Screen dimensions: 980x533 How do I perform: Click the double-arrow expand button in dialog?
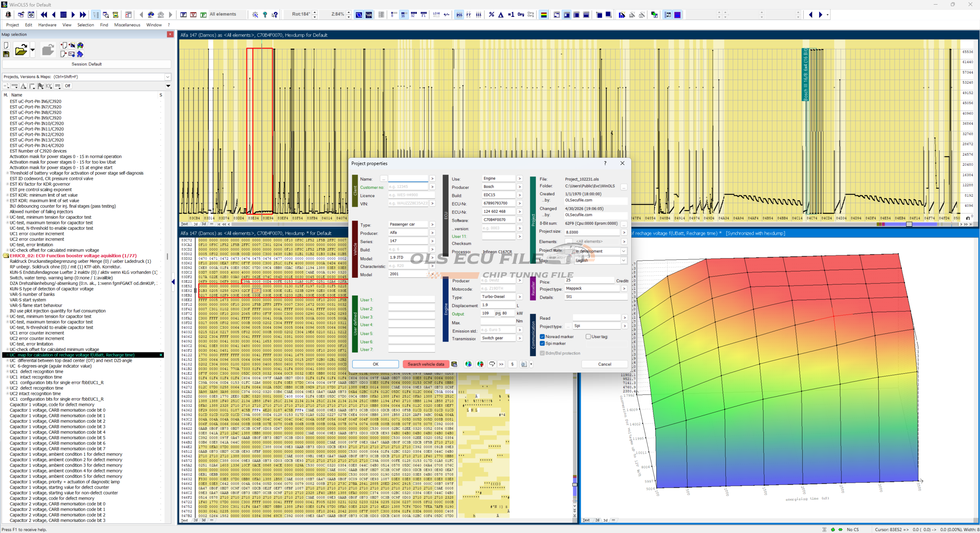click(x=501, y=364)
